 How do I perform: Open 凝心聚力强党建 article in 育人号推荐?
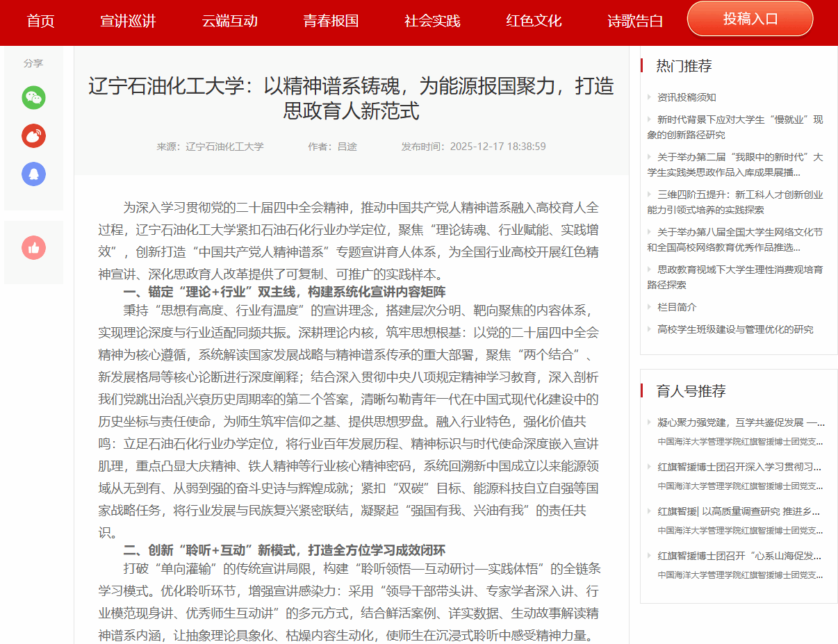(741, 422)
